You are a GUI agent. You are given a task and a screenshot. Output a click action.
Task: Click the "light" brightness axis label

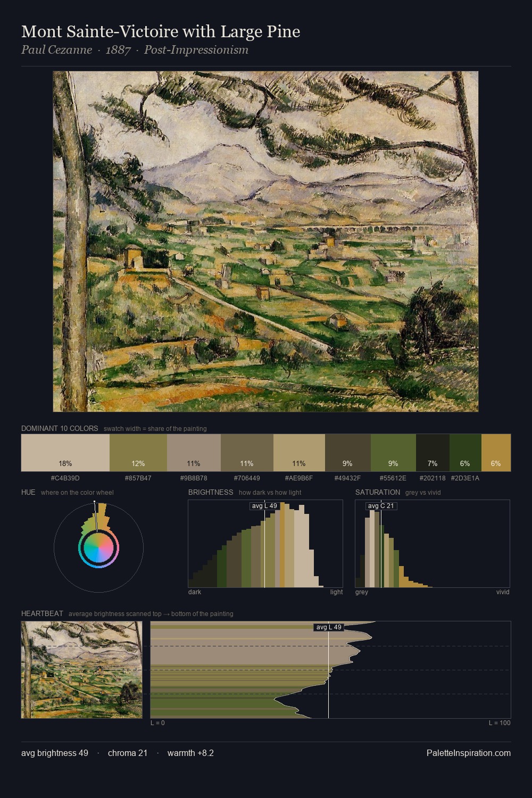coord(337,592)
